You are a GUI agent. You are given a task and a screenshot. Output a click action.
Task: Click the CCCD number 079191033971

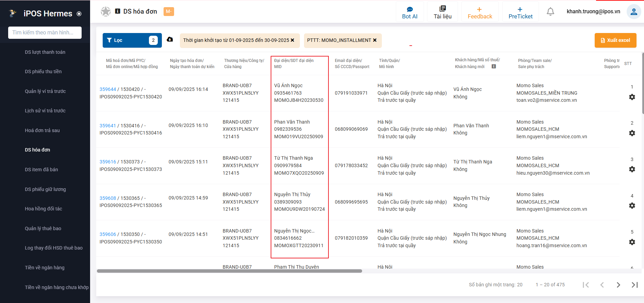pos(351,93)
